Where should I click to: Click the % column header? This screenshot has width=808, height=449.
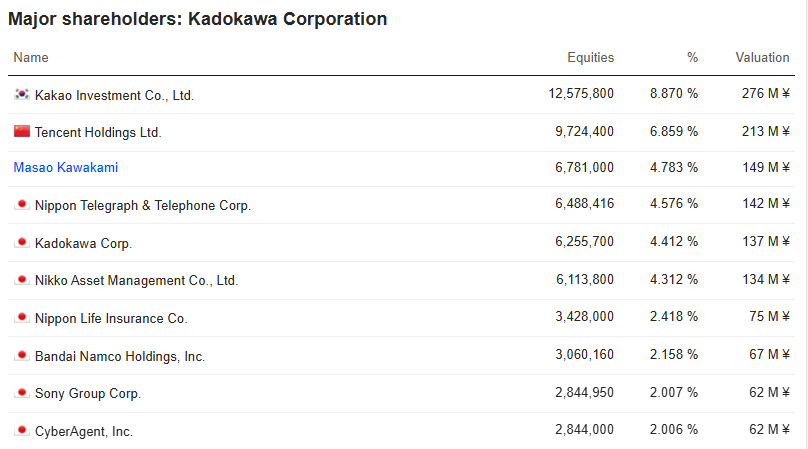pos(693,57)
